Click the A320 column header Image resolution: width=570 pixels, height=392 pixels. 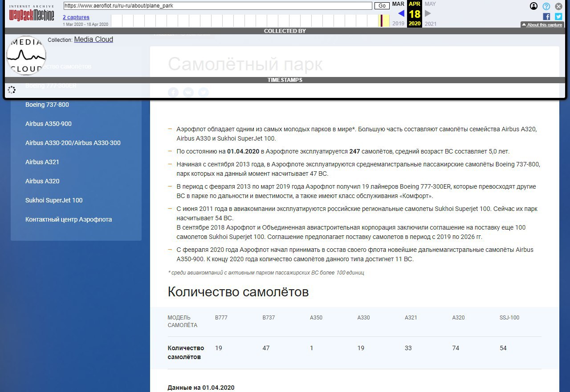[458, 318]
